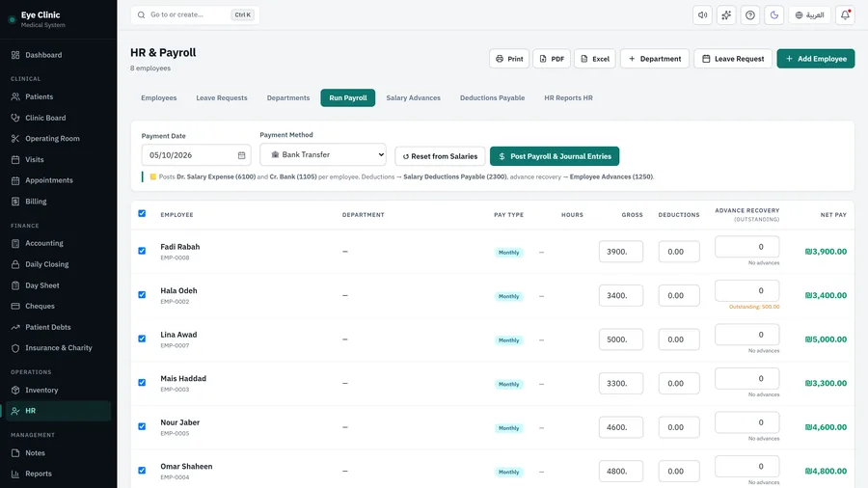The height and width of the screenshot is (488, 868).
Task: Click Reset from Salaries button
Action: pos(440,156)
